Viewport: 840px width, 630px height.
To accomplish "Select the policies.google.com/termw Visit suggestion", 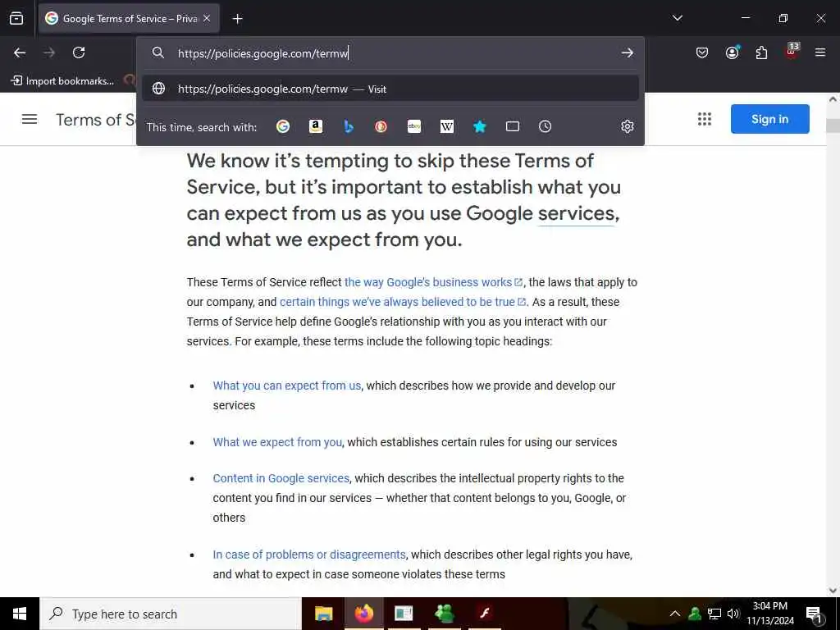I will 390,89.
